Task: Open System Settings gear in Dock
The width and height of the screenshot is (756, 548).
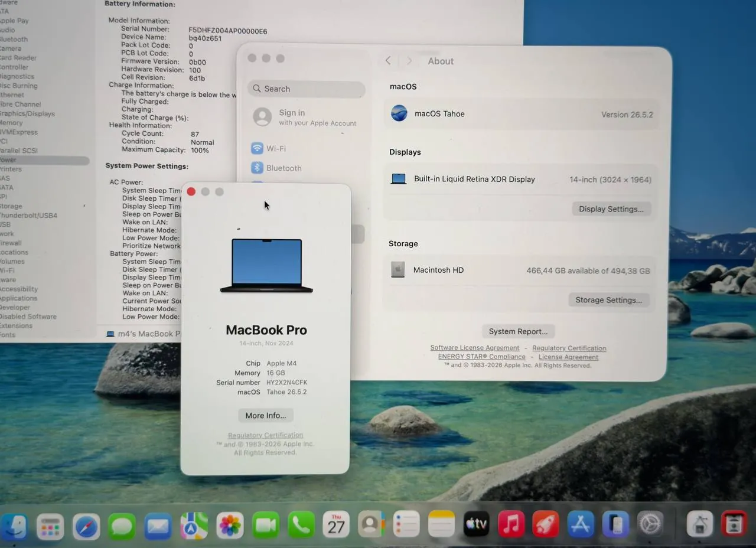Action: click(650, 524)
